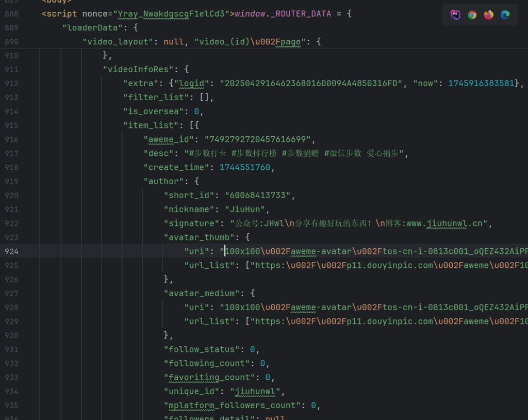Open the file in Chrome browser
The height and width of the screenshot is (420, 528).
click(472, 15)
